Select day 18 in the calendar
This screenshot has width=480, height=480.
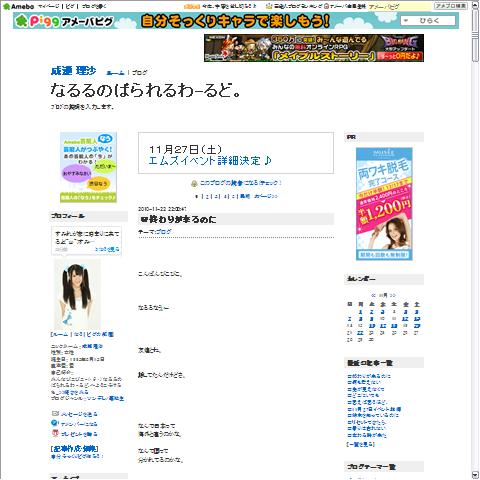tap(394, 326)
